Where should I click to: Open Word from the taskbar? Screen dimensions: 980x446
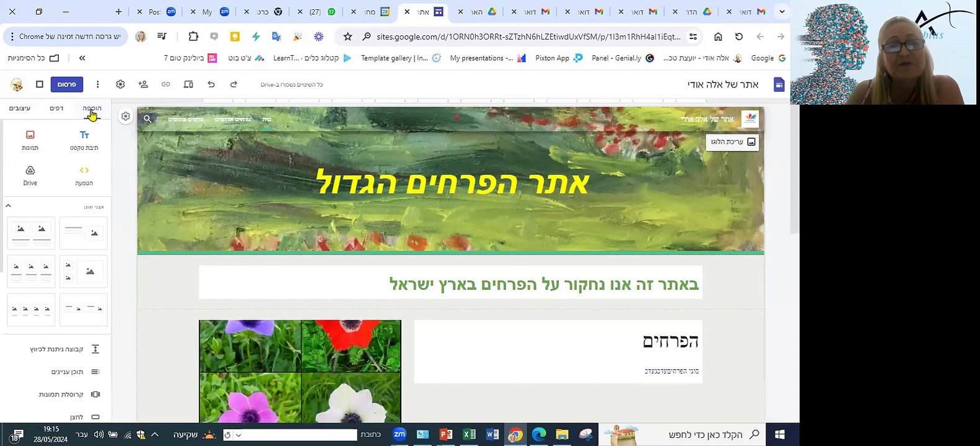pyautogui.click(x=492, y=435)
